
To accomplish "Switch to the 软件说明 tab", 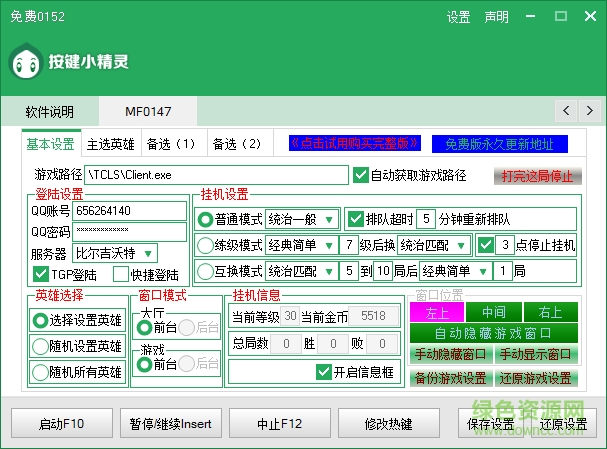I will (50, 110).
